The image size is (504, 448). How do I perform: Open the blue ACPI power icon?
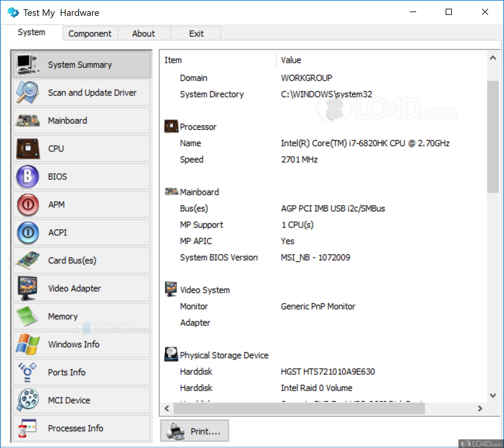coord(27,232)
